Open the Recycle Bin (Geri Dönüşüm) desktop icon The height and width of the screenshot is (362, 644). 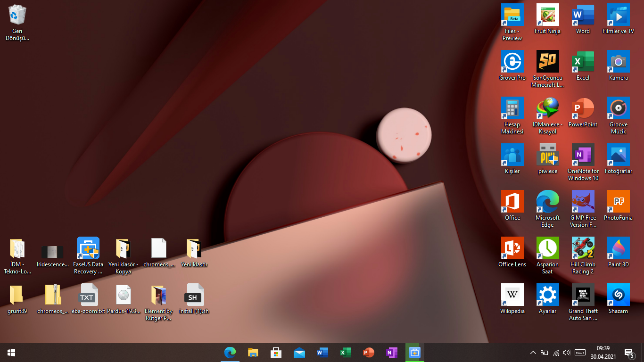tap(17, 22)
